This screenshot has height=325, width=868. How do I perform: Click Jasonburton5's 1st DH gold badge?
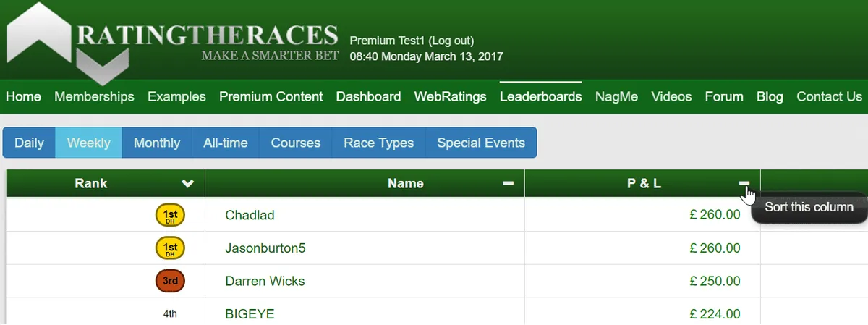pos(171,248)
